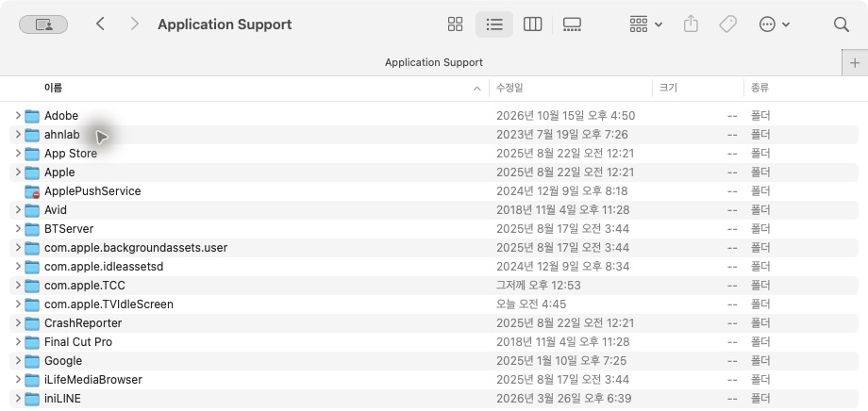
Task: Select the com.apple.backgroundassets.user name
Action: [136, 247]
